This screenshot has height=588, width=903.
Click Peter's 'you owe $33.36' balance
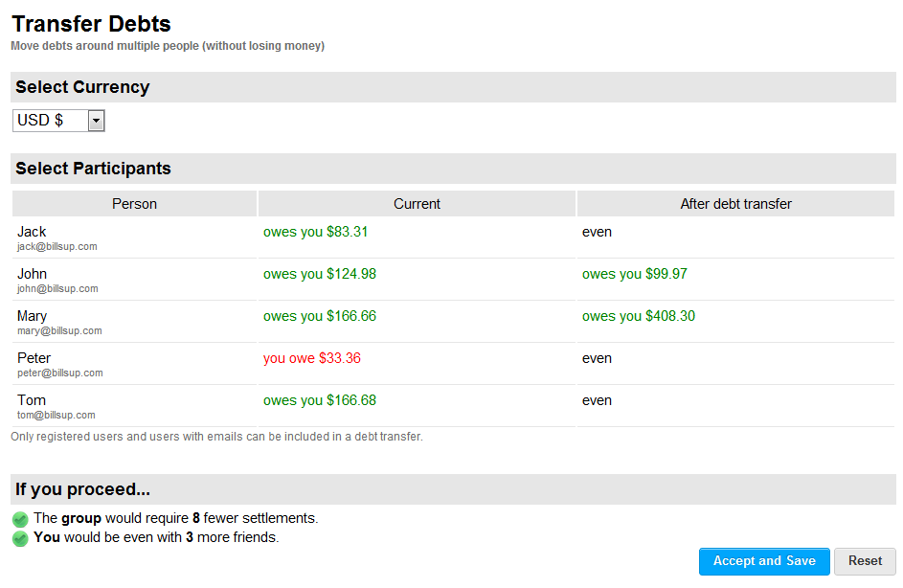[x=311, y=358]
